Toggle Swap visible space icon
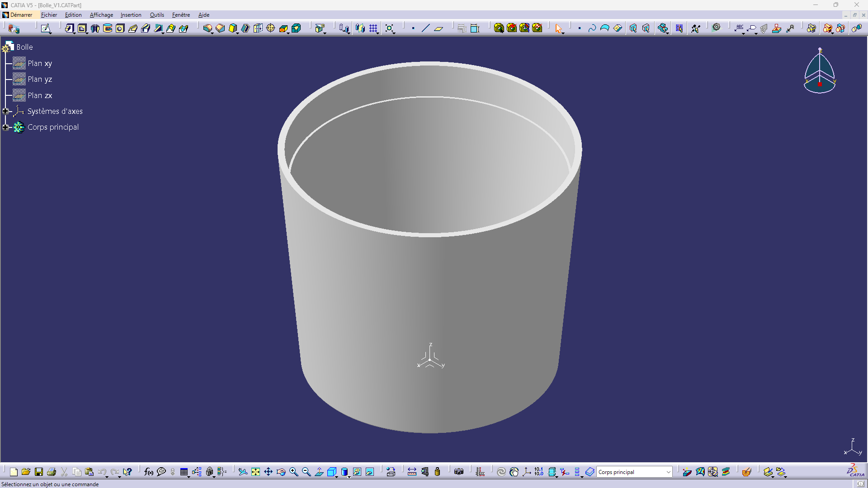The image size is (868, 488). point(370,472)
